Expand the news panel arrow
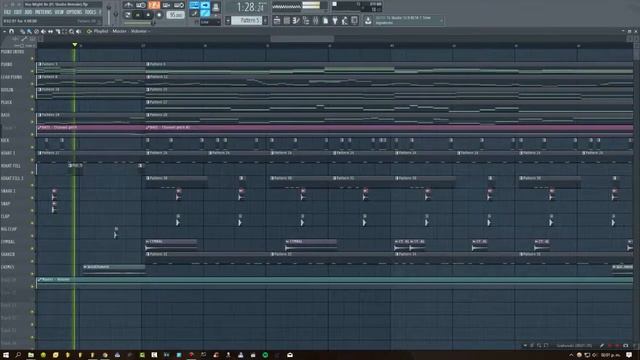Viewport: 640px width, 360px height. pos(441,20)
